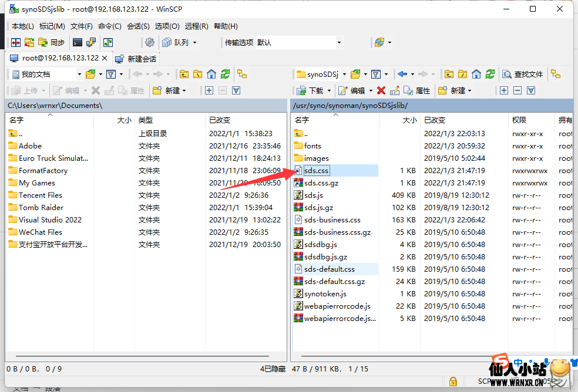This screenshot has height=392, width=578.
Task: Click the local panel's filter icon
Action: click(x=111, y=75)
